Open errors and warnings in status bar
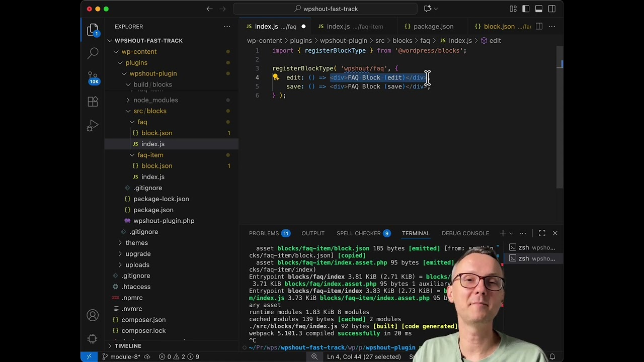 pyautogui.click(x=179, y=356)
